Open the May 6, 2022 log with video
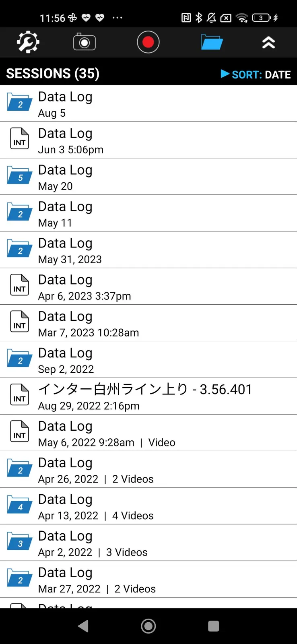Screen dimensions: 297x644 pos(148,433)
